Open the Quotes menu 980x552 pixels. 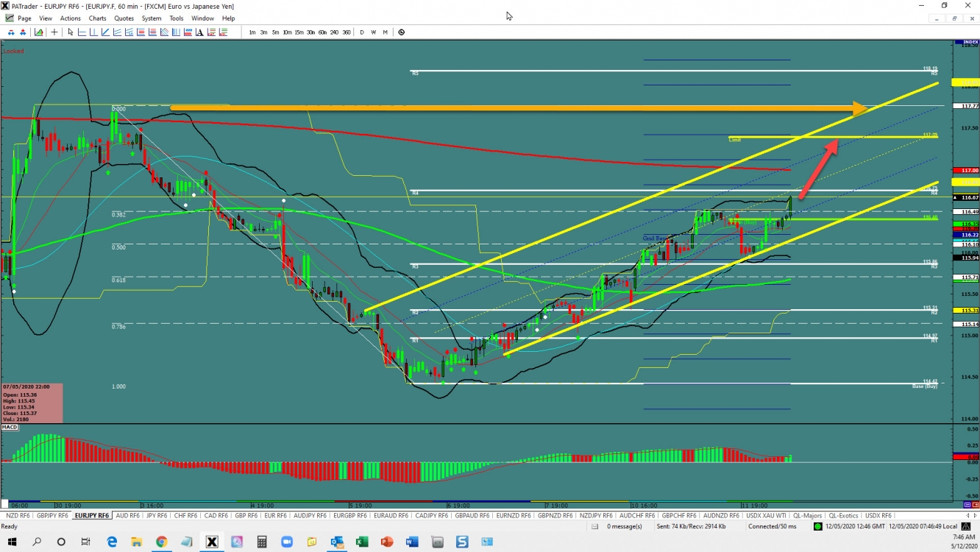124,18
